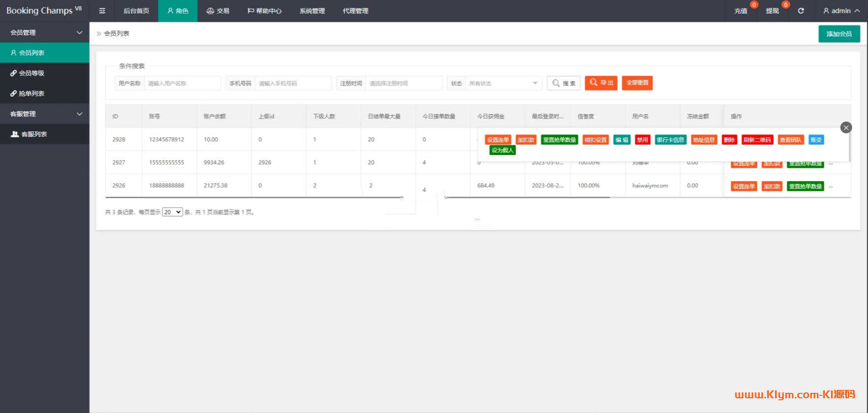This screenshot has width=868, height=413.
Task: Click the red 禁用 button in popup
Action: (x=642, y=140)
